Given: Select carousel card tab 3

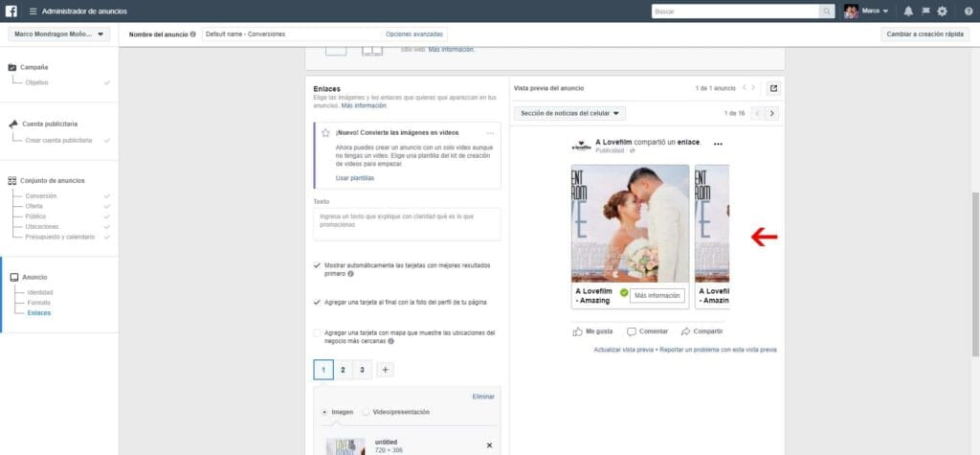Looking at the screenshot, I should coord(362,370).
